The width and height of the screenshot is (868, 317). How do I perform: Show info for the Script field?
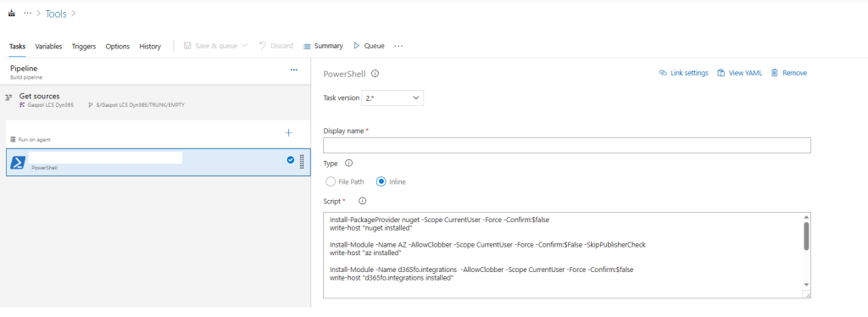[x=363, y=202]
